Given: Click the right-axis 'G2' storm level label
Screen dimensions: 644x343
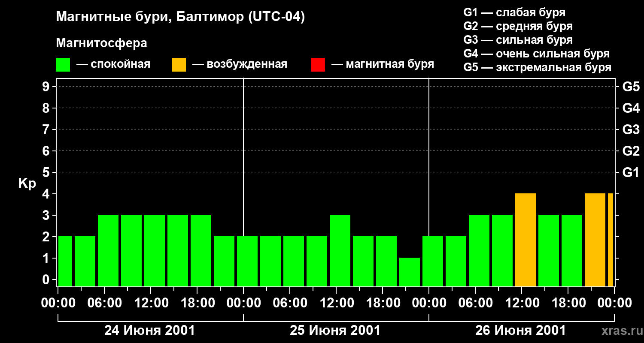Looking at the screenshot, I should (631, 151).
